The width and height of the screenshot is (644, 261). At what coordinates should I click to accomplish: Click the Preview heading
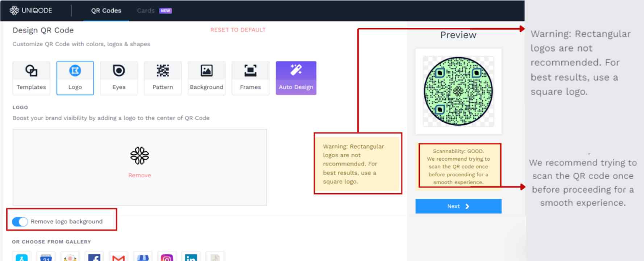pyautogui.click(x=458, y=35)
